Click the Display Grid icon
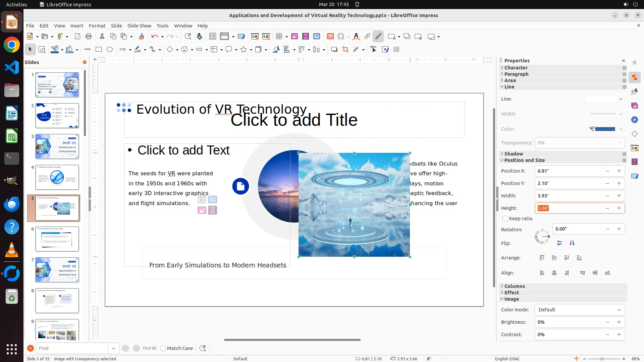 [212, 37]
